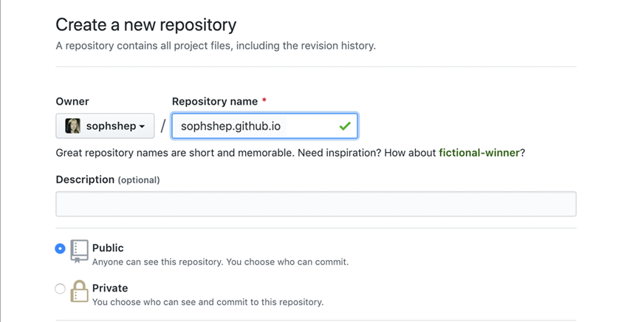Click into the Description text field
The image size is (644, 322).
(x=316, y=204)
